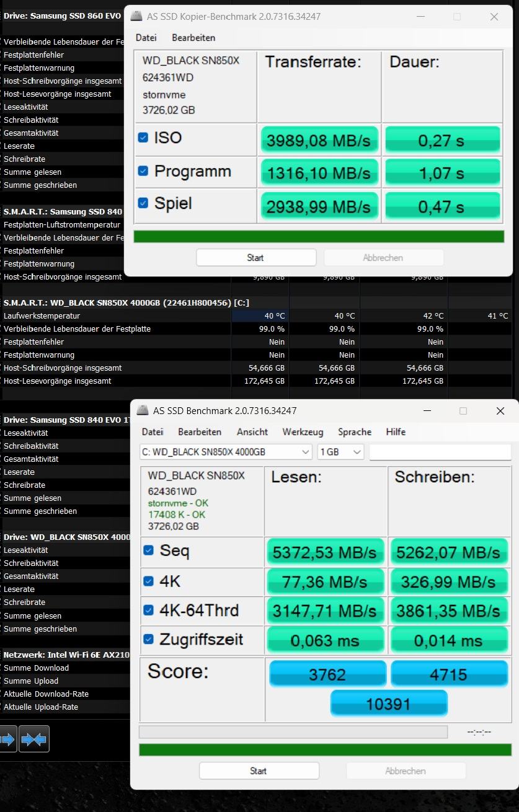The height and width of the screenshot is (812, 519).
Task: Click the gray progress bar beside the --:--:-- timer
Action: (293, 732)
